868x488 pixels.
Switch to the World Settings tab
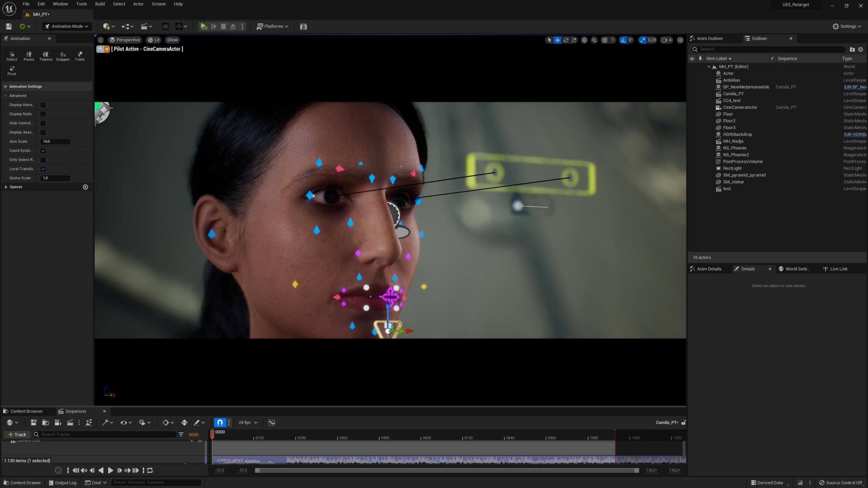(x=794, y=269)
